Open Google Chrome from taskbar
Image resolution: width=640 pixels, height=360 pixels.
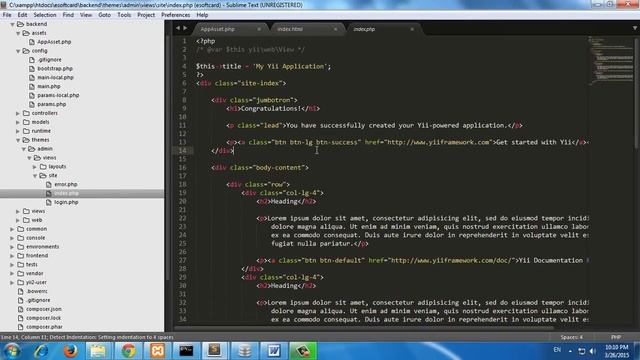tap(128, 351)
